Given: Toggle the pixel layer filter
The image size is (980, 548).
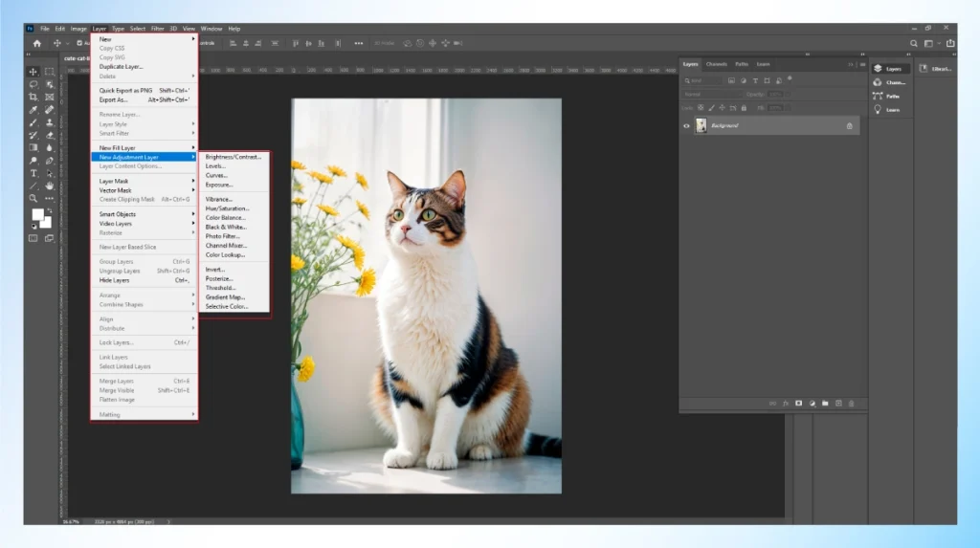Looking at the screenshot, I should pyautogui.click(x=731, y=80).
